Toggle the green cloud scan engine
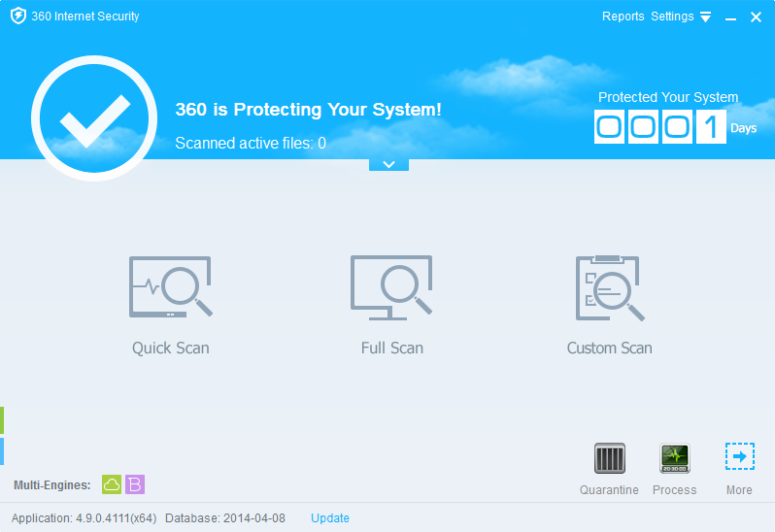The image size is (775, 532). (112, 484)
